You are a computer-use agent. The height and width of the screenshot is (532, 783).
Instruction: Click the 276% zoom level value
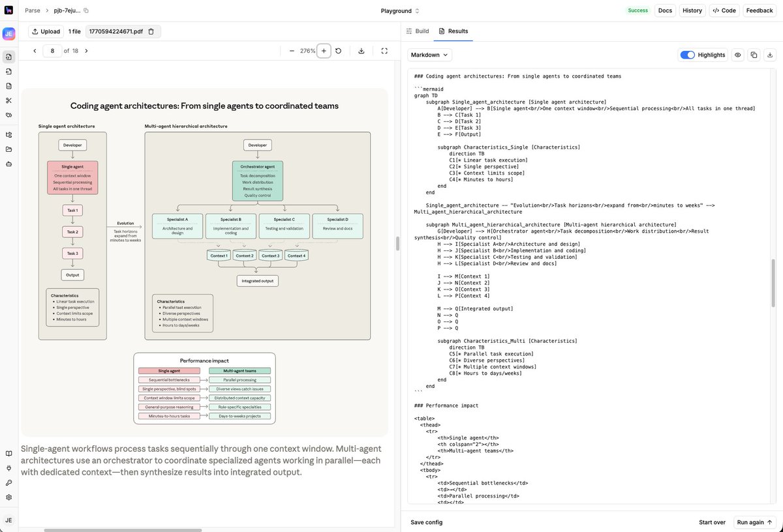(307, 51)
